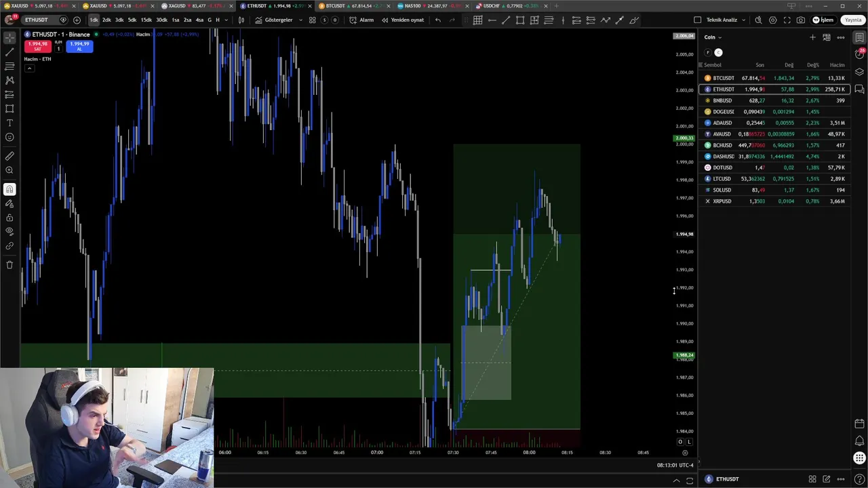This screenshot has width=868, height=488.
Task: Open the timezone 08:13:01 UTC-4 menu
Action: pyautogui.click(x=675, y=465)
